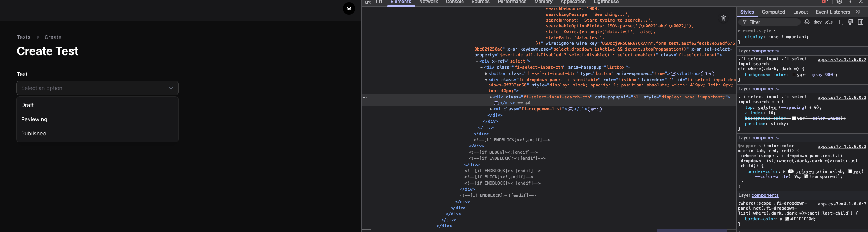Switch to the Network tab
The image size is (868, 232).
point(428,2)
